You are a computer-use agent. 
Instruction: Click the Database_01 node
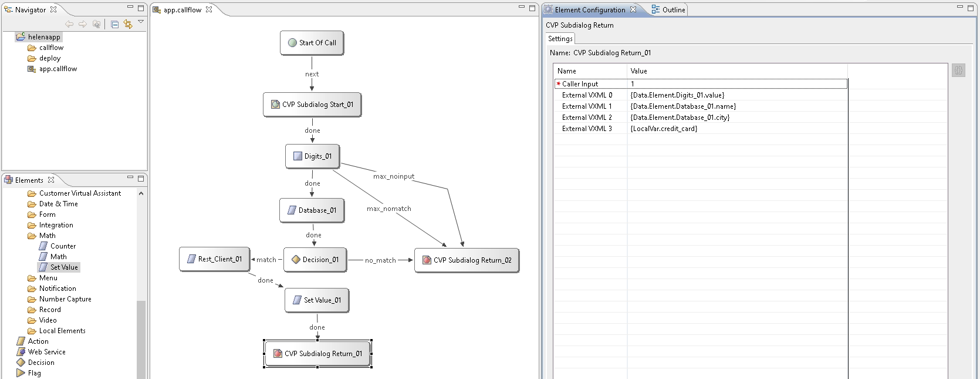(312, 210)
